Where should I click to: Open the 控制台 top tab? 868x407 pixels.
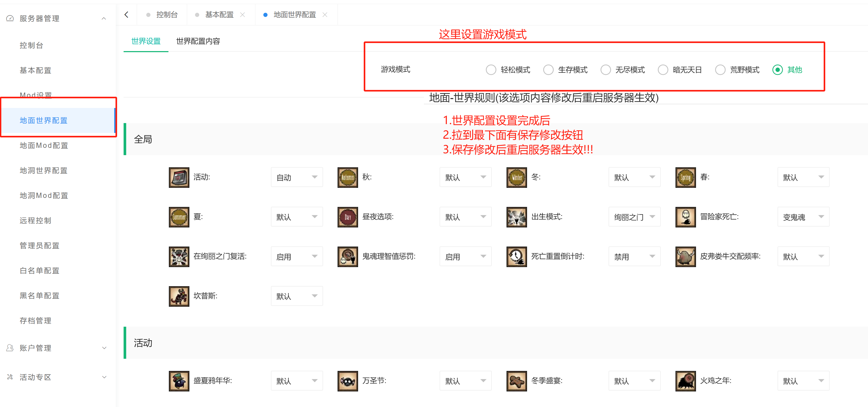(162, 15)
